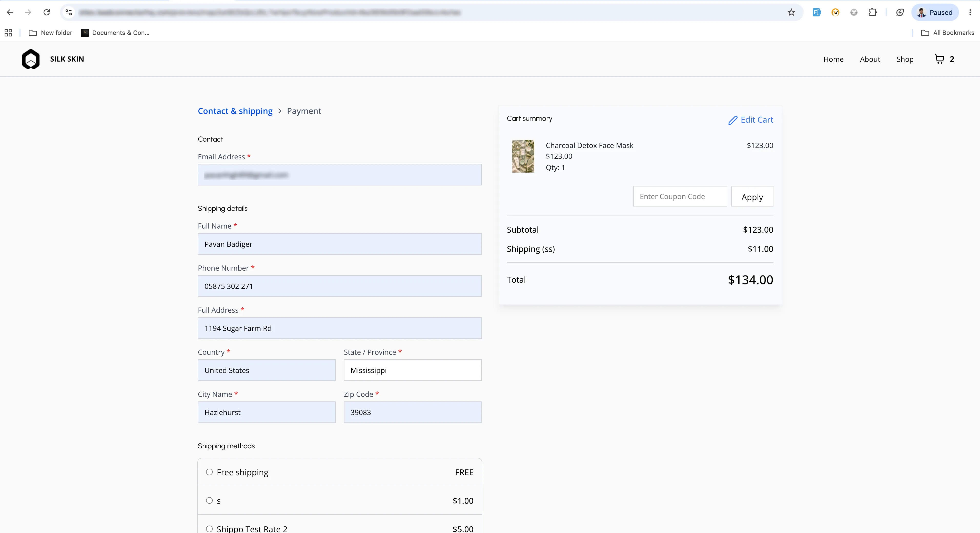Reload the page
This screenshot has height=533, width=980.
tap(46, 13)
